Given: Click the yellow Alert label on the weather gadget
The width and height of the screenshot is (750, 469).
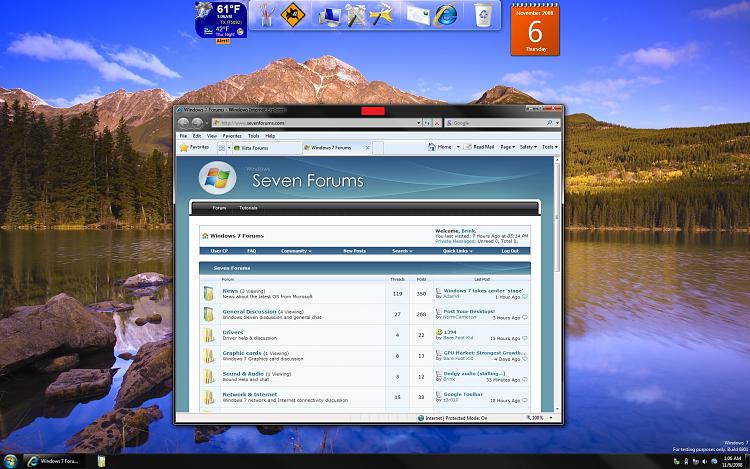Looking at the screenshot, I should coord(223,41).
